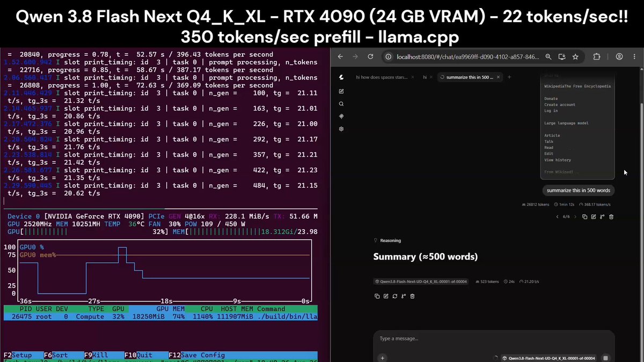Copy the assistant's Summary response
Image resolution: width=644 pixels, height=362 pixels.
[377, 296]
